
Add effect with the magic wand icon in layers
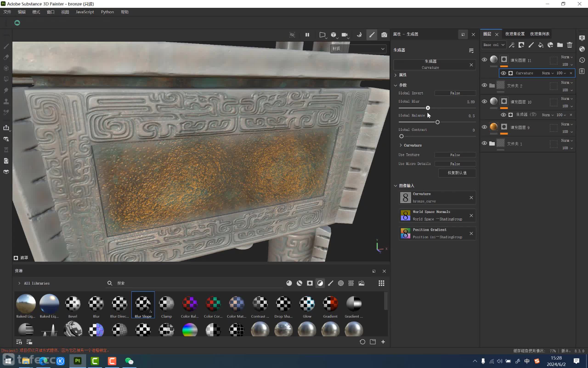[512, 45]
